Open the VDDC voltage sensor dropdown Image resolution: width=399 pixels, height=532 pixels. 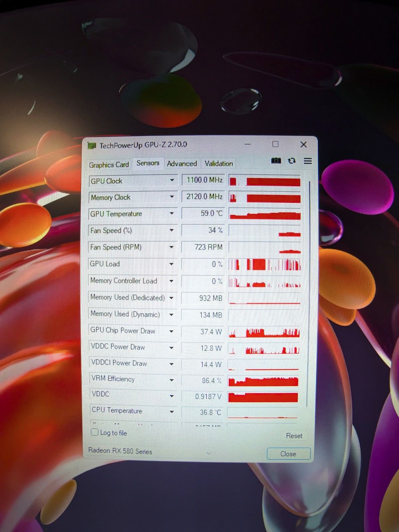(x=172, y=396)
